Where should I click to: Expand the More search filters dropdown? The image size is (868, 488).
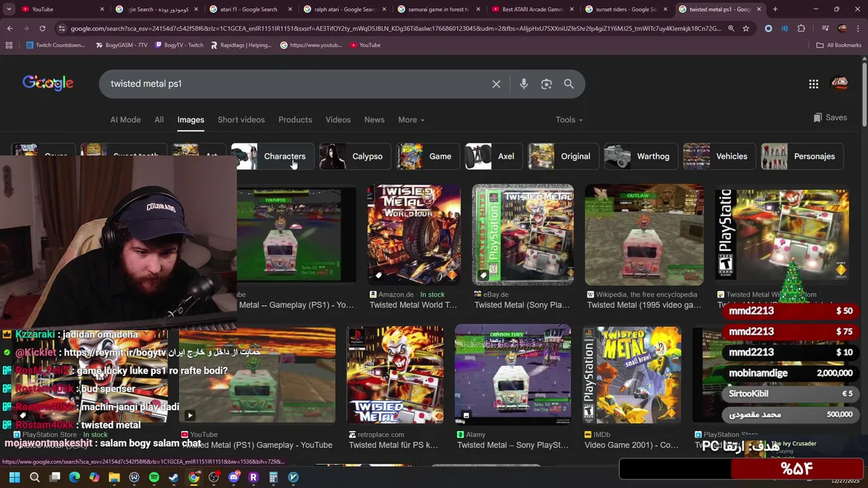coord(411,120)
